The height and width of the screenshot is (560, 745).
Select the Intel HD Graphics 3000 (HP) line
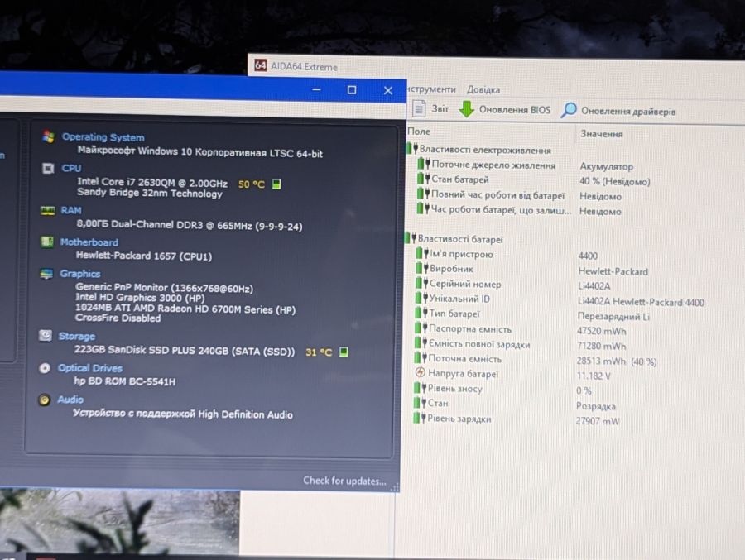pos(140,297)
